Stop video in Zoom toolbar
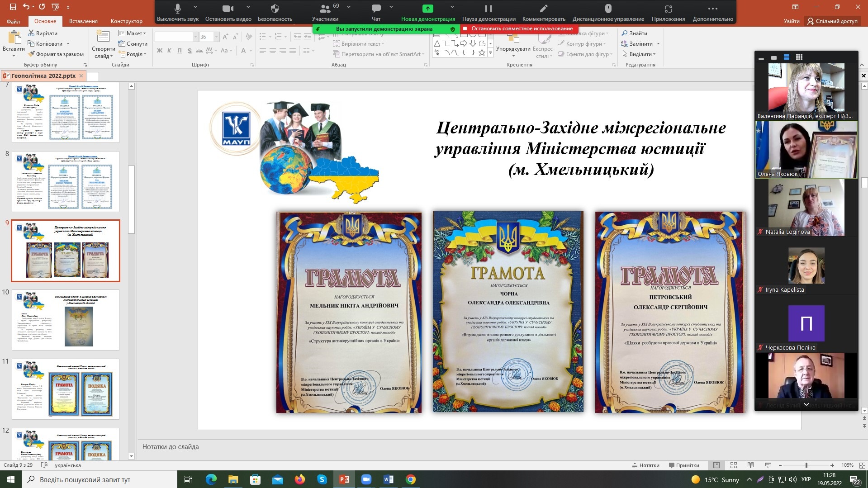 228,9
